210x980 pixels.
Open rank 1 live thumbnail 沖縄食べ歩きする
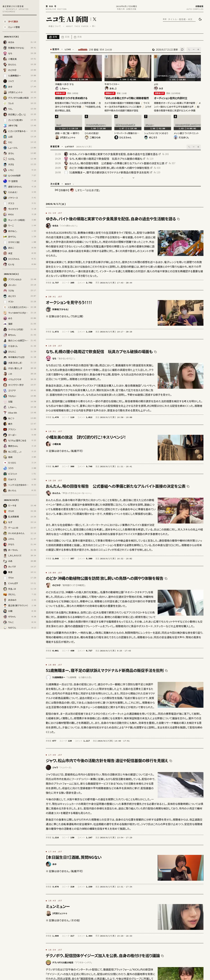tap(79, 68)
